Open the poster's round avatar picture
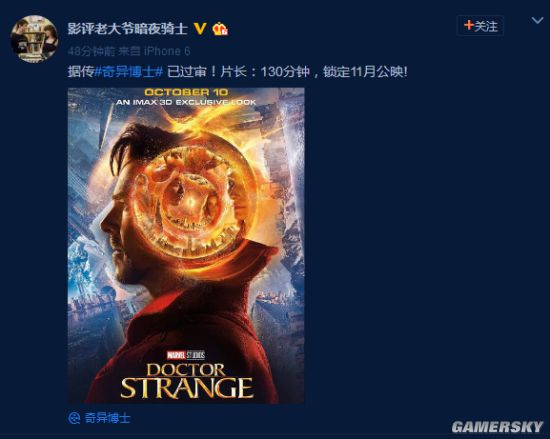 tap(34, 39)
